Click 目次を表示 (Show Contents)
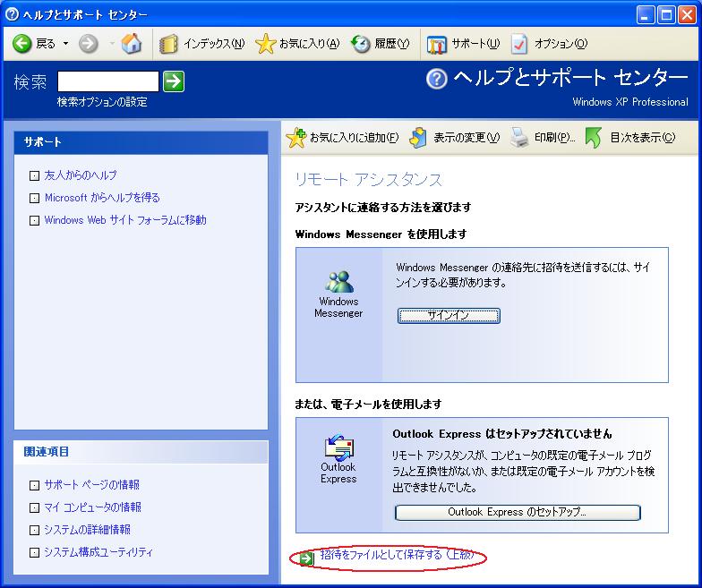702x588 pixels. coord(594,138)
